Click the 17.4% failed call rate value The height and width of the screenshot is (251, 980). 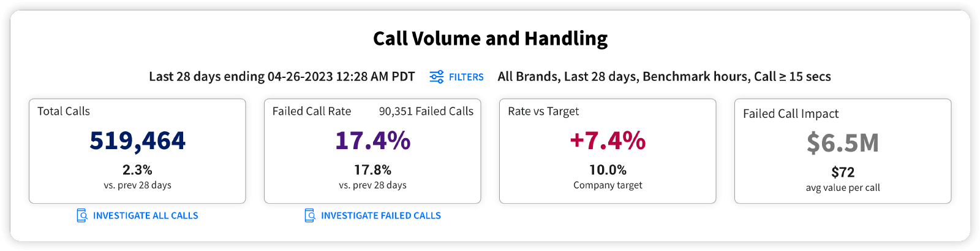(x=372, y=141)
